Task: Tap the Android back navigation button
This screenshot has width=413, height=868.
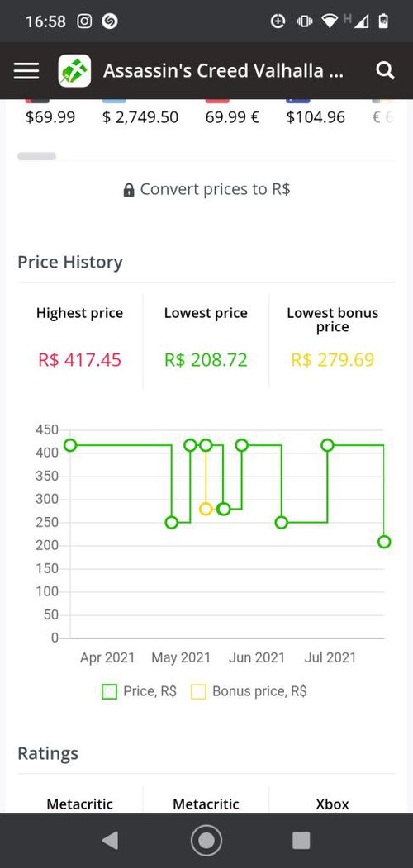Action: (110, 840)
